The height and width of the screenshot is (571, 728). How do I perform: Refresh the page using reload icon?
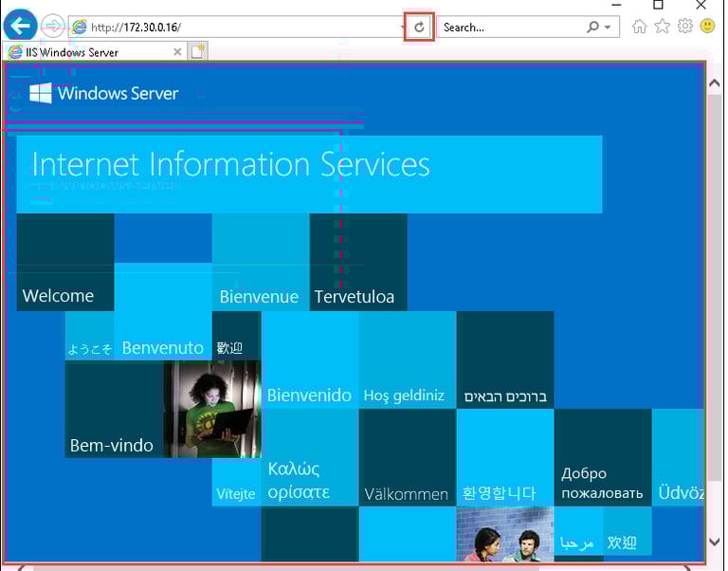tap(419, 27)
